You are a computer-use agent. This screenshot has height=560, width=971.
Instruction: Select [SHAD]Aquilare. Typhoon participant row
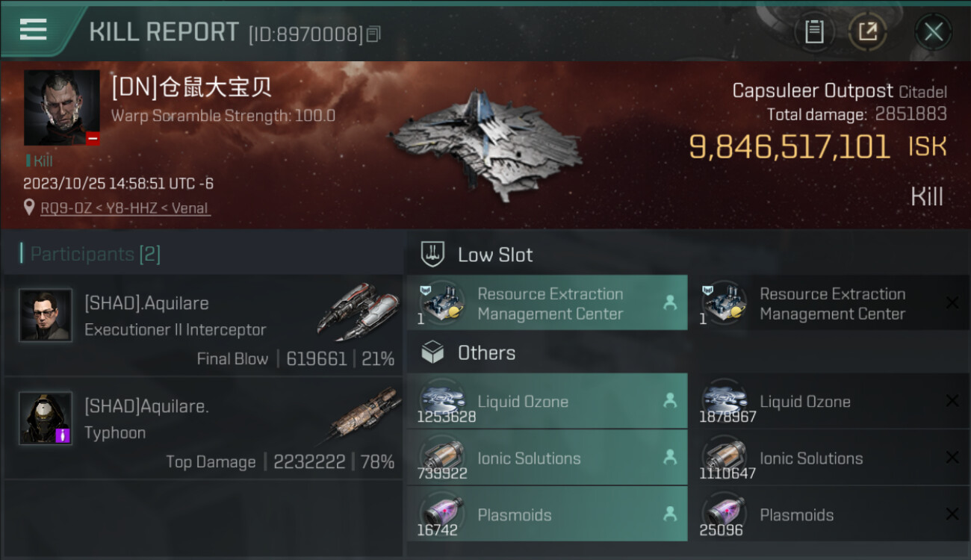pos(204,428)
